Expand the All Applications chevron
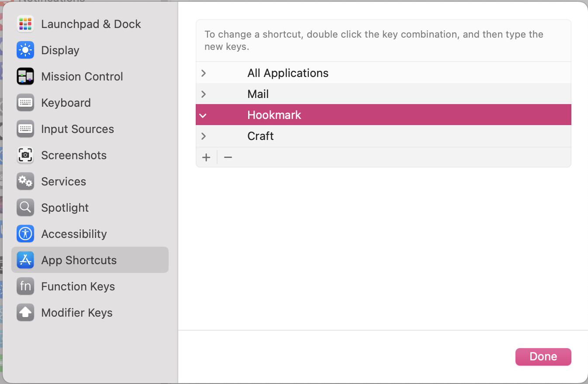This screenshot has height=384, width=588. (204, 73)
